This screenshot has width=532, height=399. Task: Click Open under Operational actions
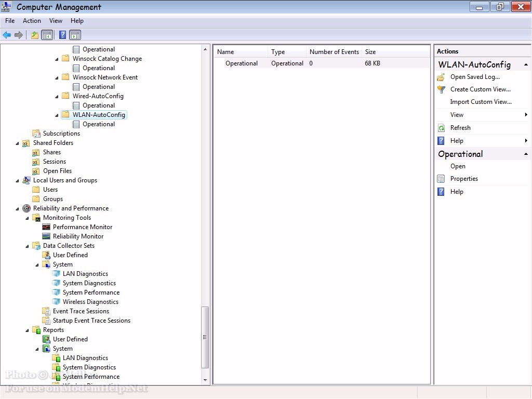point(458,166)
